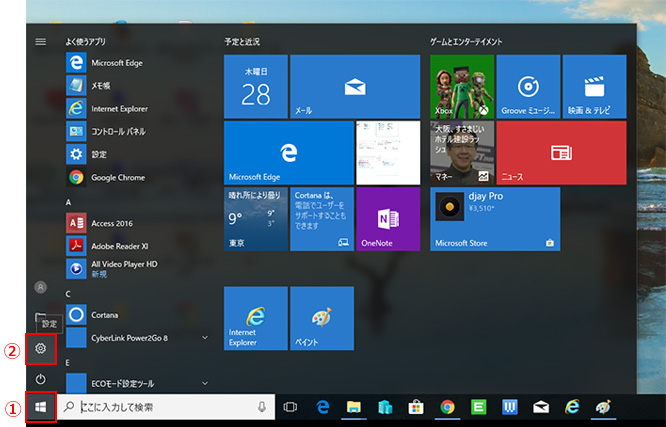Open the マネー news tile
The width and height of the screenshot is (666, 427).
click(462, 153)
